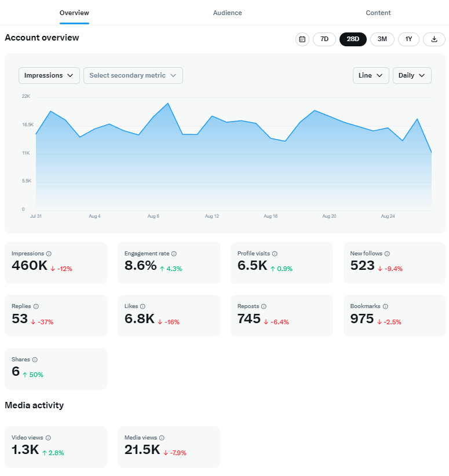Image resolution: width=449 pixels, height=476 pixels.
Task: Open the Line chart type dropdown
Action: point(371,76)
